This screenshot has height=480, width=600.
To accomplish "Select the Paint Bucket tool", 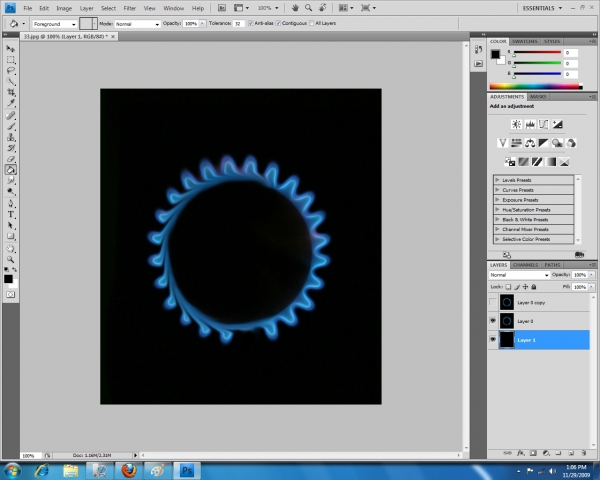I will tap(11, 170).
